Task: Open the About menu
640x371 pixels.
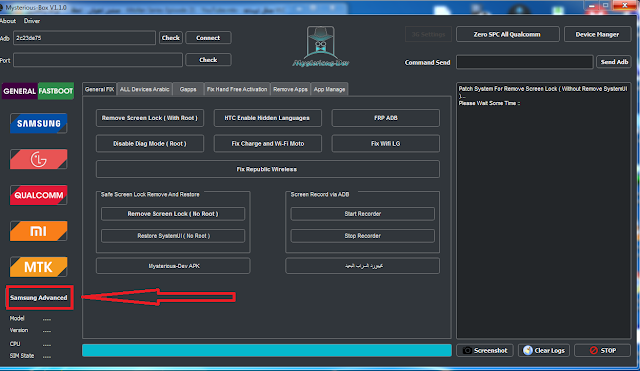Action: click(x=8, y=21)
